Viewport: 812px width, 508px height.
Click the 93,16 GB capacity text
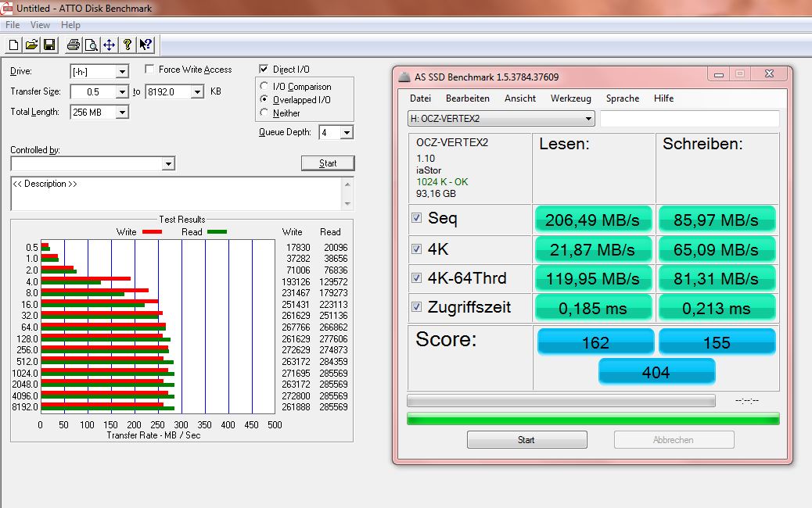(436, 194)
